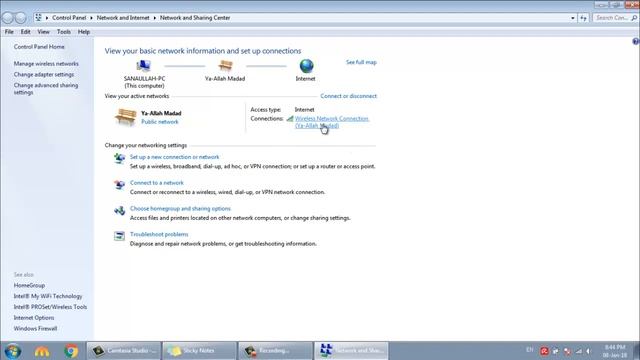Open the Edit menu
Viewport: 640px width, 360px height.
(x=25, y=32)
